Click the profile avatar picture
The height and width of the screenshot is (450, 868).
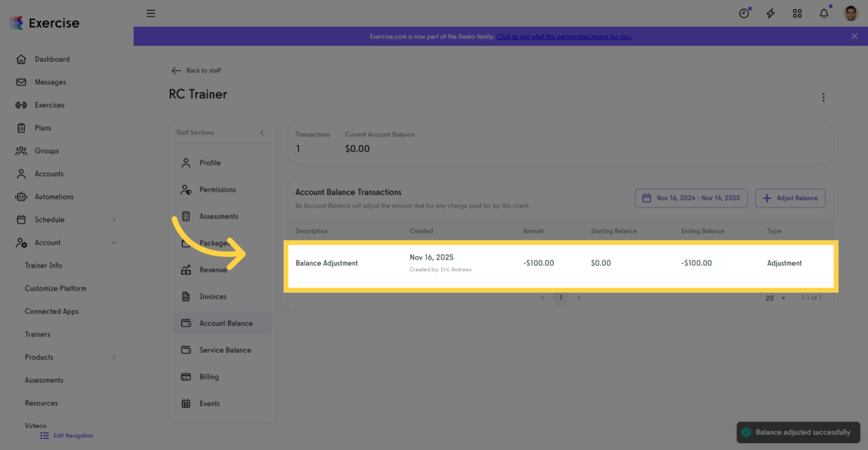pos(850,13)
